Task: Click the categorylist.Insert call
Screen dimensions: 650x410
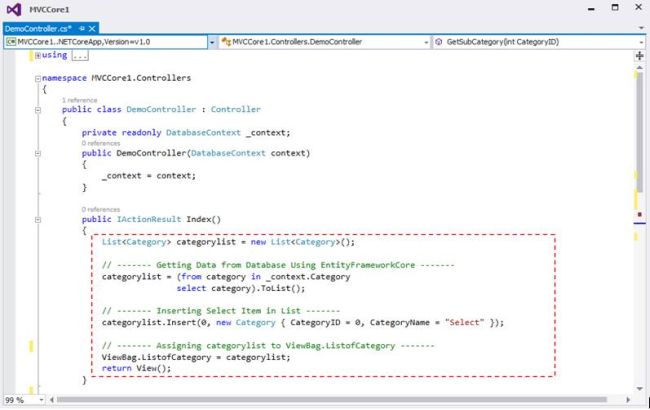Action: 303,323
